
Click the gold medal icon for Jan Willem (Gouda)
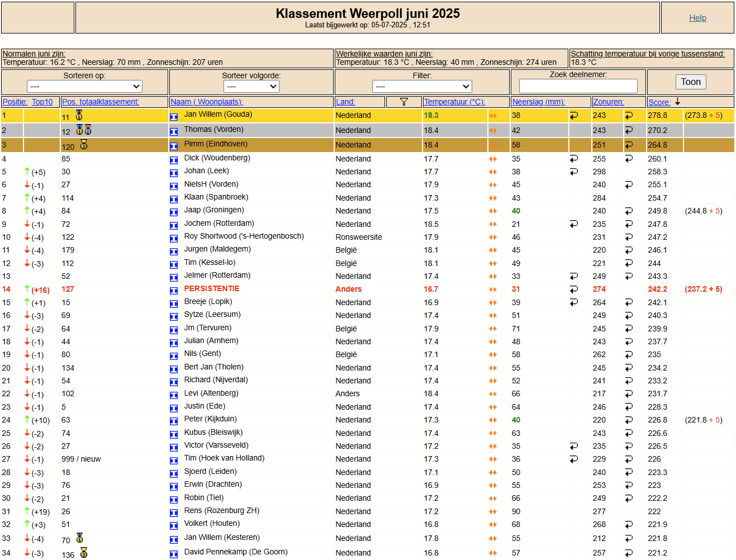click(x=79, y=115)
